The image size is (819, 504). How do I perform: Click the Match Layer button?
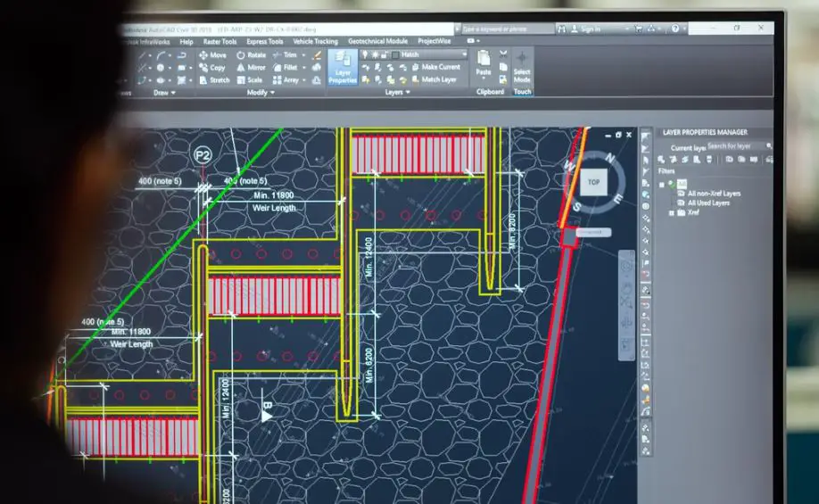point(434,79)
